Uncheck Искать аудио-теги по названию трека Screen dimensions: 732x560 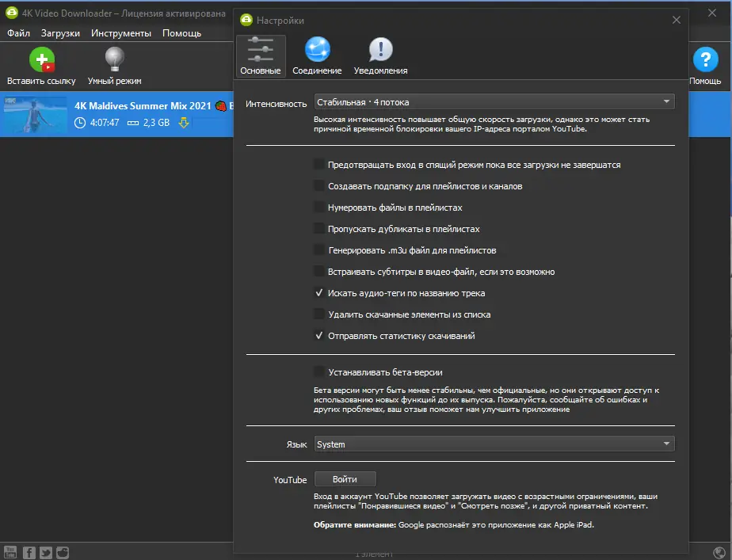tap(318, 292)
